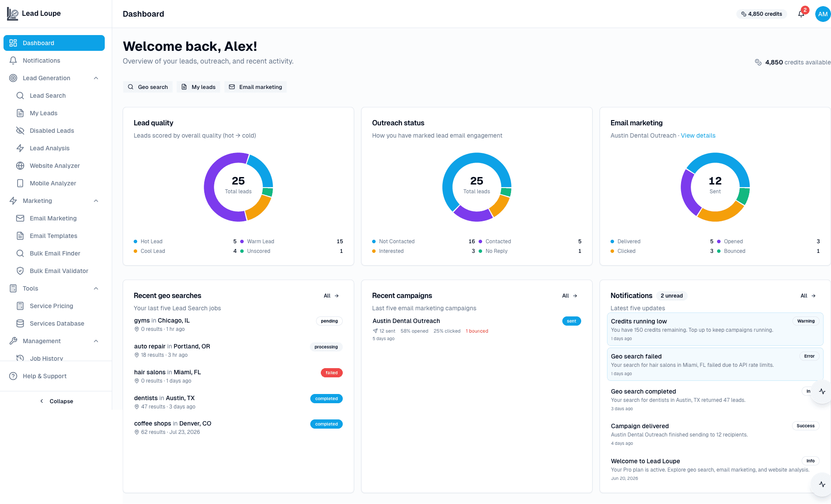Image resolution: width=831 pixels, height=504 pixels.
Task: Select Services Database menu item
Action: pos(58,323)
